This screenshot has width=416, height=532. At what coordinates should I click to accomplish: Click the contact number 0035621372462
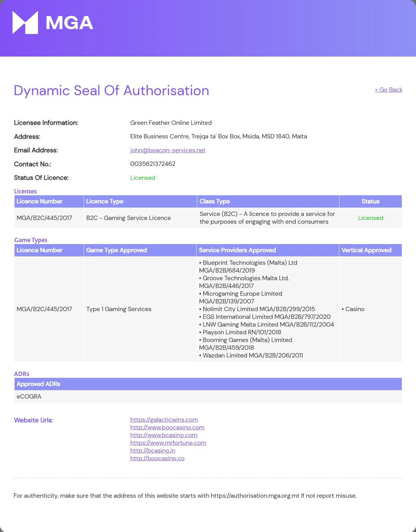pyautogui.click(x=152, y=164)
